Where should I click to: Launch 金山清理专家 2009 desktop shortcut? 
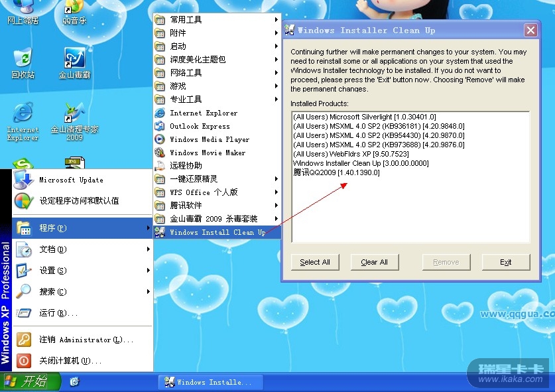coord(74,122)
